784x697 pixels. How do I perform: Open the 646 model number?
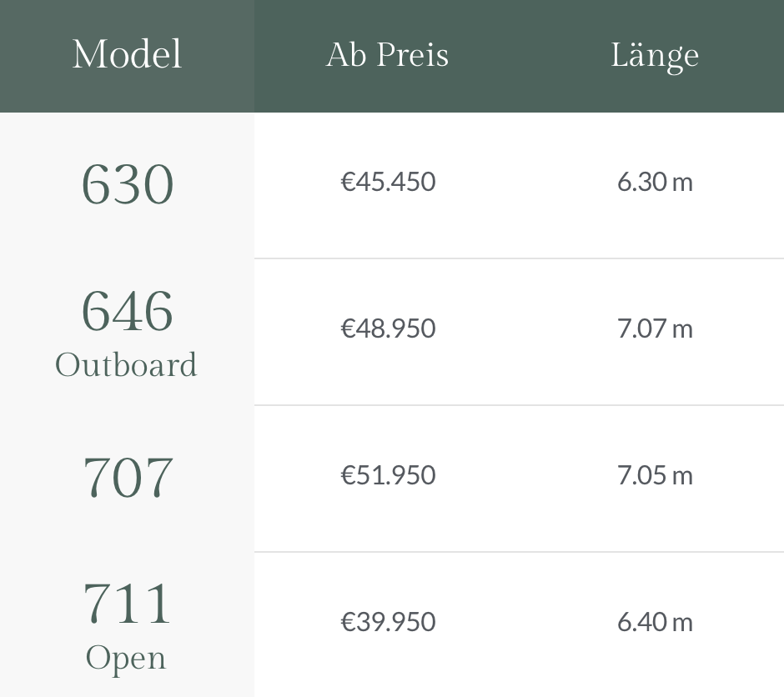click(x=127, y=310)
